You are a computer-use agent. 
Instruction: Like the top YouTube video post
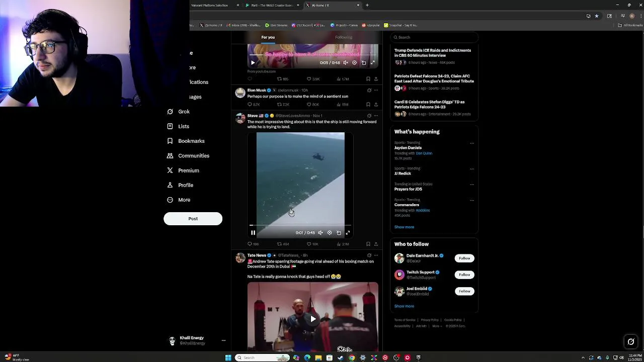tap(312, 79)
